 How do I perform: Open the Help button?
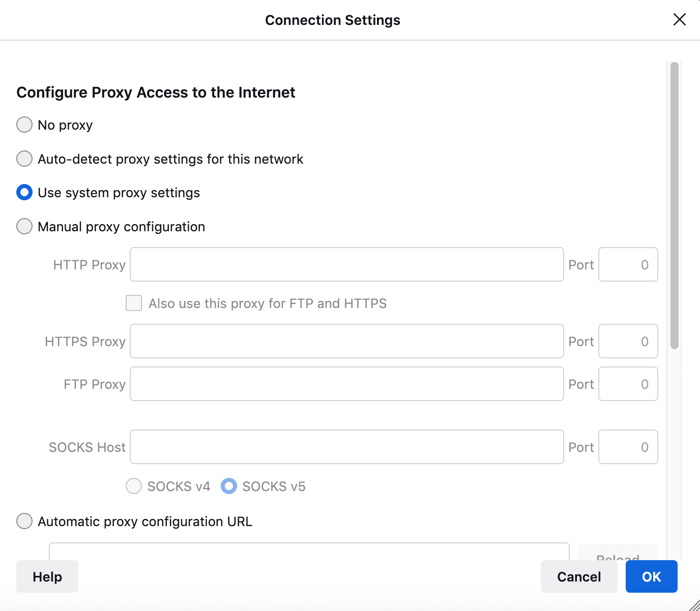[47, 576]
